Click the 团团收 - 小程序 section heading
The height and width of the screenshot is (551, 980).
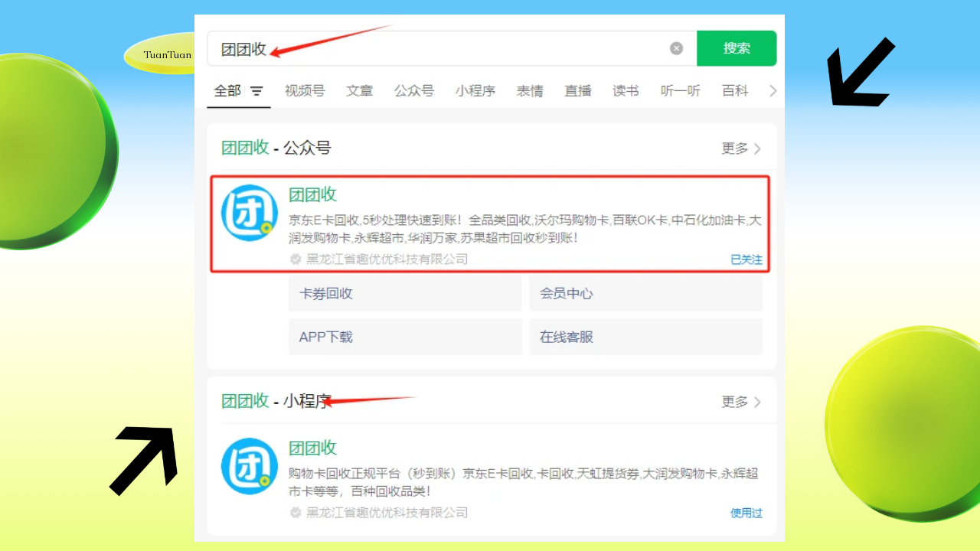click(276, 401)
